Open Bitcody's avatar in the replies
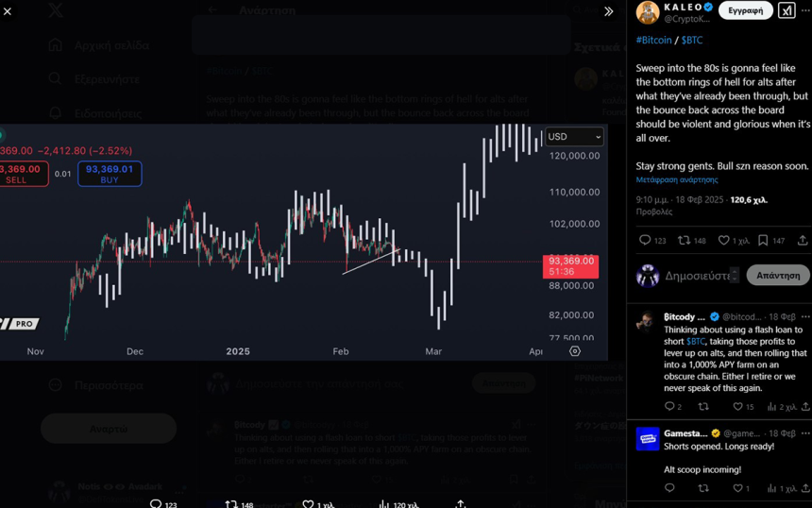The width and height of the screenshot is (812, 508). (x=646, y=322)
